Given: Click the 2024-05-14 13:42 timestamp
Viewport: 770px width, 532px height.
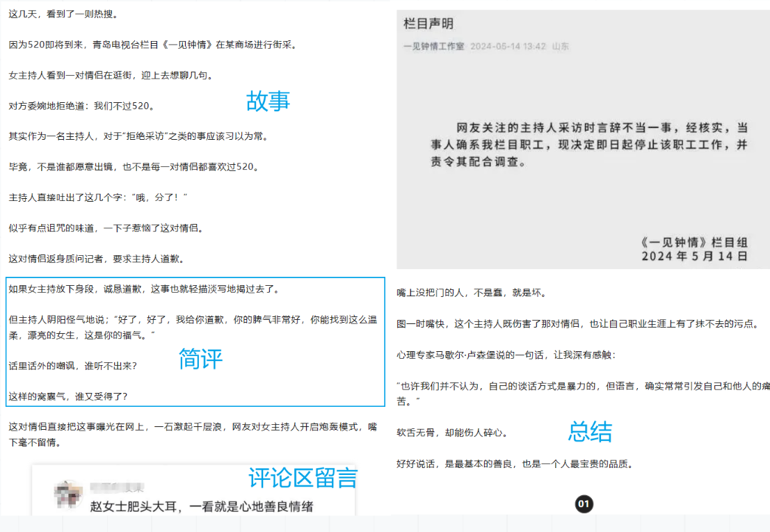Looking at the screenshot, I should [x=508, y=47].
